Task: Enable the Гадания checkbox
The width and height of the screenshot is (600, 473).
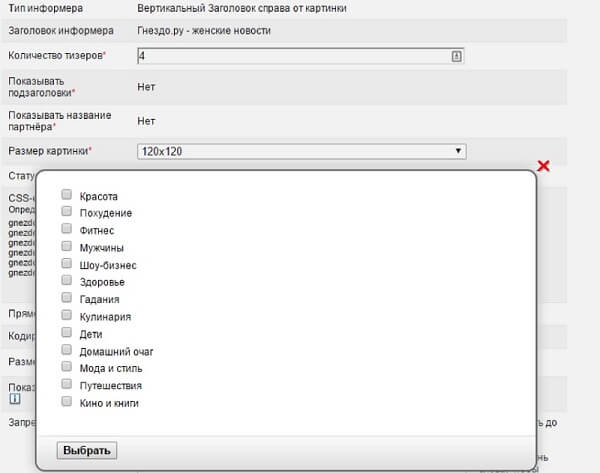Action: pos(66,298)
